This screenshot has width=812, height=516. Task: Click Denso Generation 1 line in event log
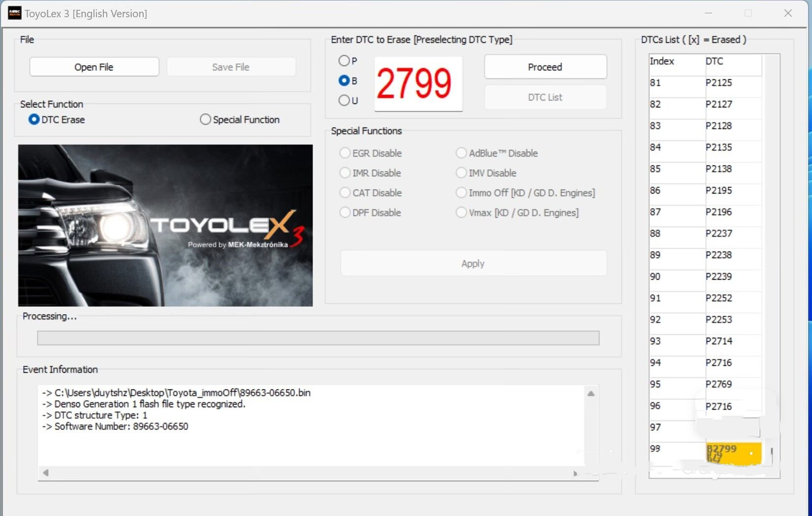144,404
